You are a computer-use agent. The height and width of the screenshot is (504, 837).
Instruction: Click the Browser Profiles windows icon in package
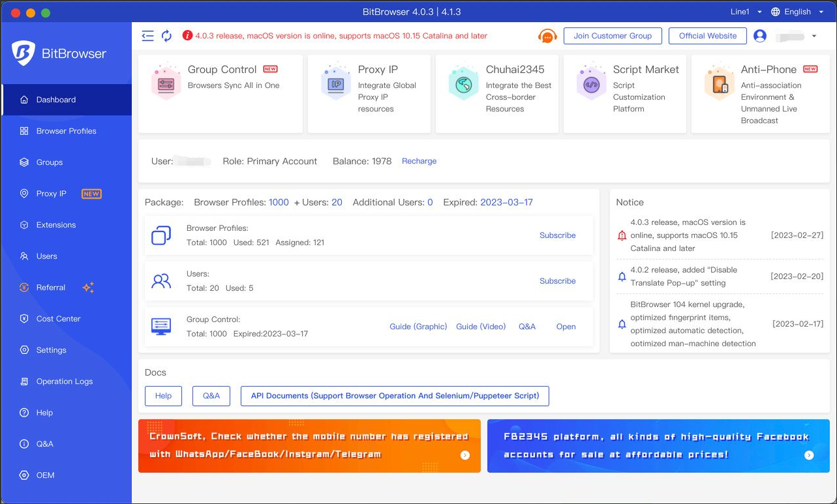[x=161, y=235]
